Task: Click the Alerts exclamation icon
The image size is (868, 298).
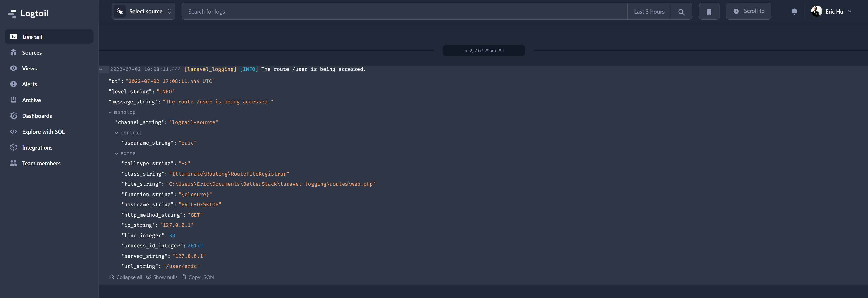Action: pos(14,84)
